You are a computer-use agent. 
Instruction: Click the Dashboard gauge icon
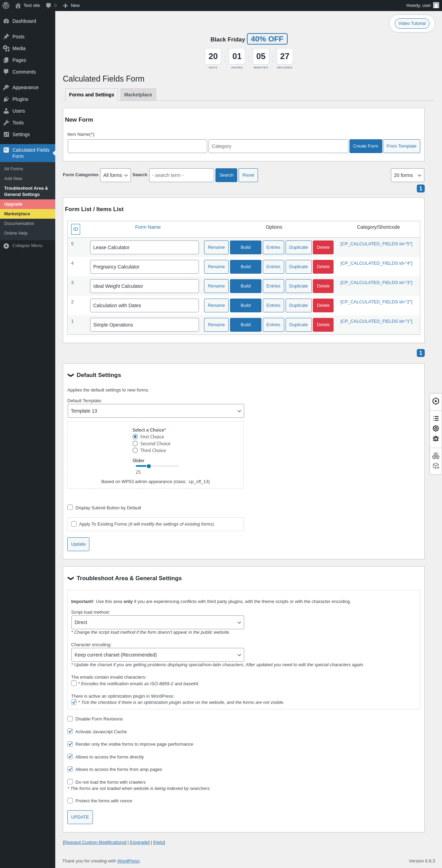[6, 21]
